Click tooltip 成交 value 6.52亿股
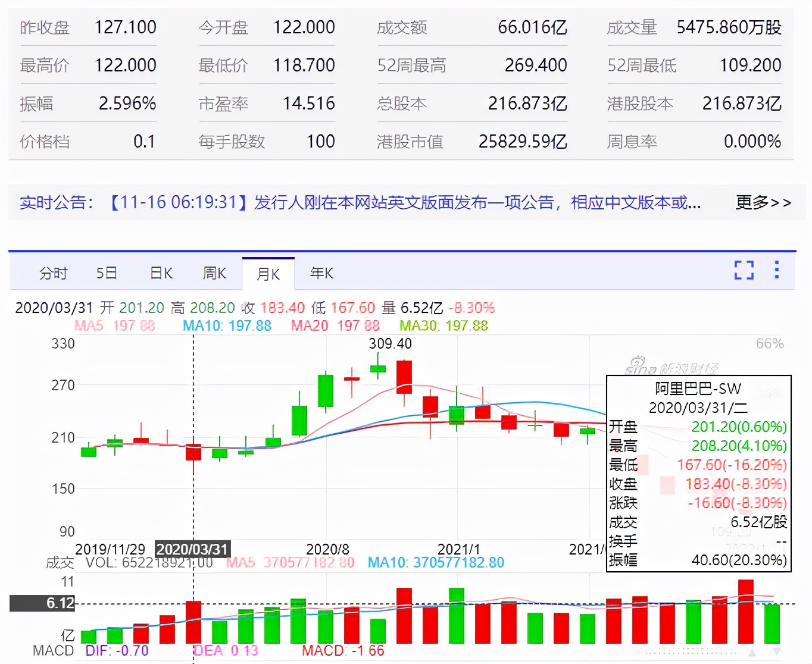 pyautogui.click(x=758, y=522)
